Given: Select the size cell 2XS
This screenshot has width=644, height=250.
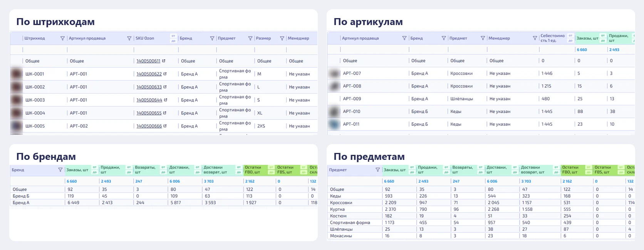Looking at the screenshot, I should point(261,126).
